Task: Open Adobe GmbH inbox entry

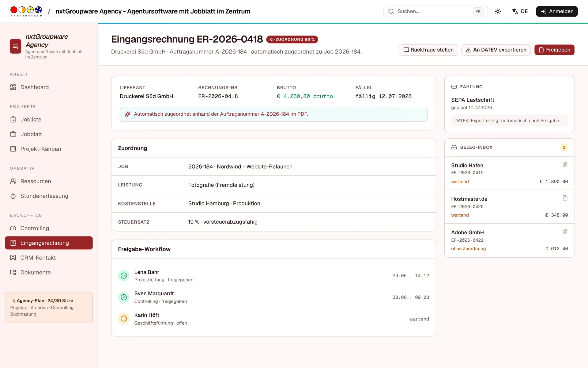Action: tap(510, 240)
